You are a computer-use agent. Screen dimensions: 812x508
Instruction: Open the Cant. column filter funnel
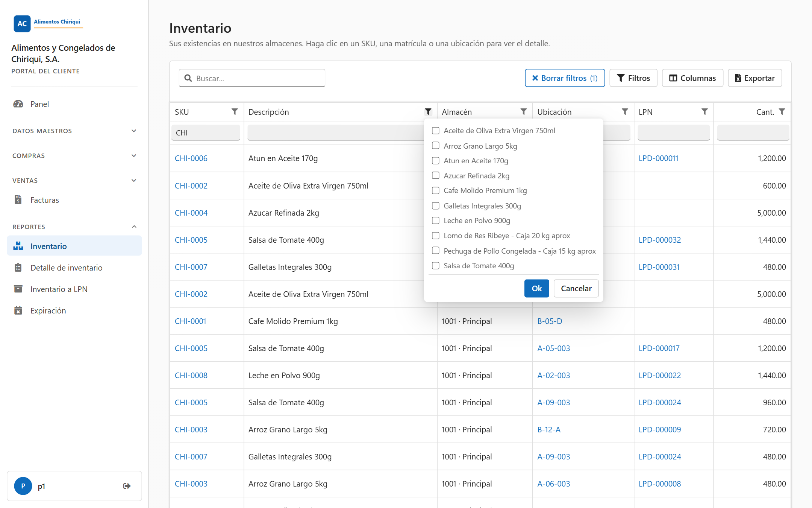pos(782,112)
